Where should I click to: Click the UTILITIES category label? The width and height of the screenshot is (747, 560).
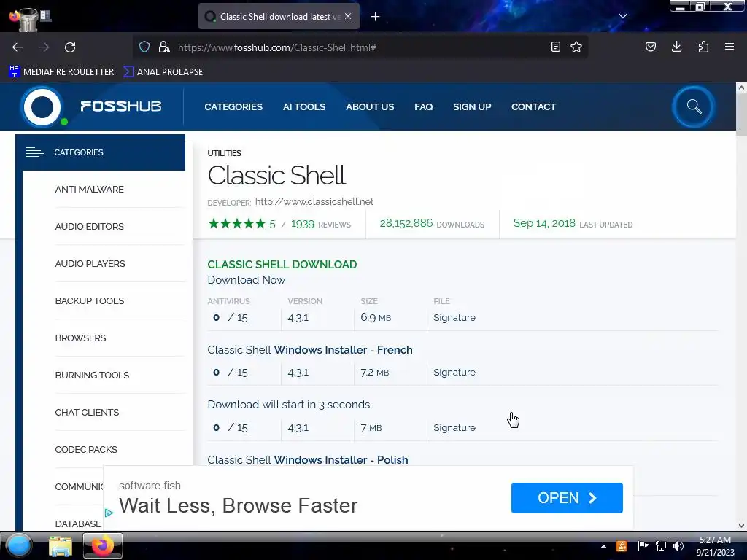point(224,153)
